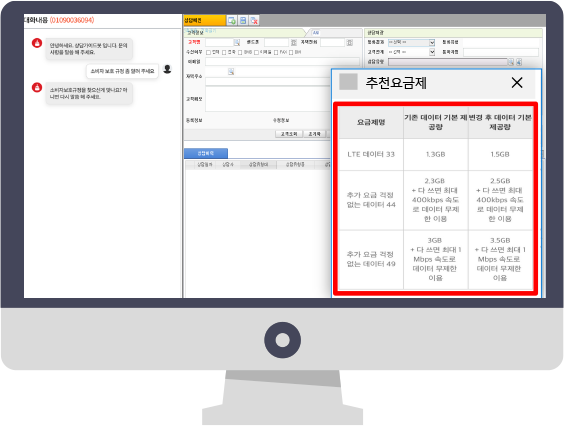Check the 이메일 reception checkbox
The width and height of the screenshot is (564, 426).
coord(256,53)
